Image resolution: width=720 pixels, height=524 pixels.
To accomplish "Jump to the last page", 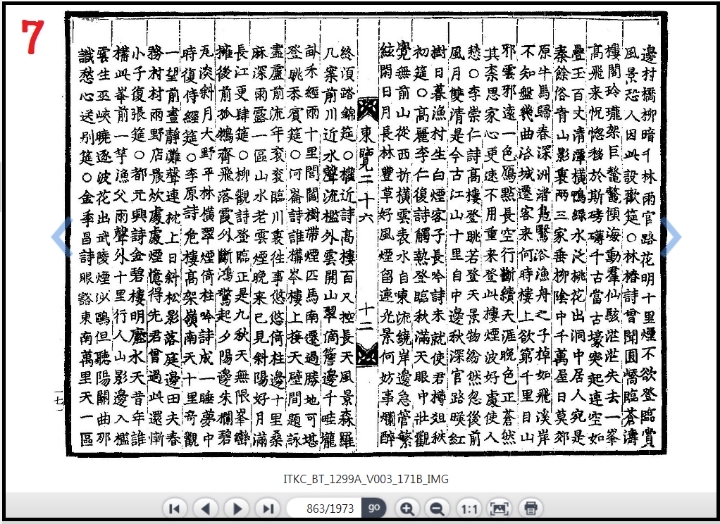I will click(268, 508).
